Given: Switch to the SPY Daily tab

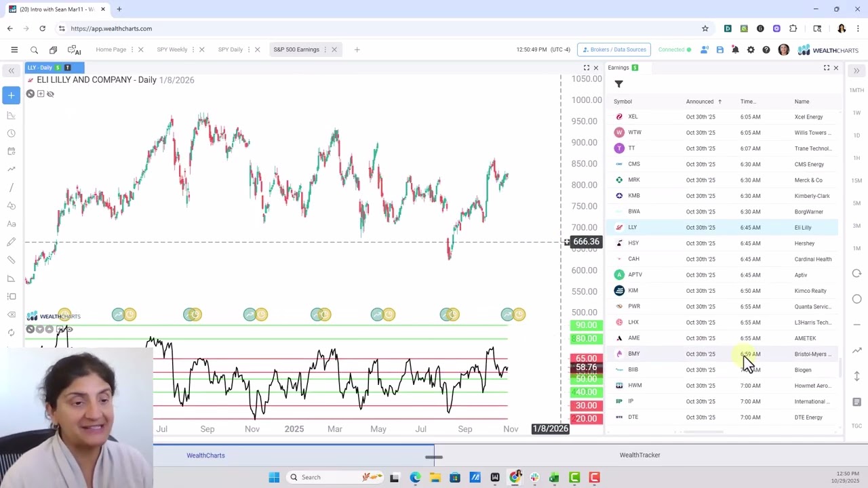Looking at the screenshot, I should [x=231, y=49].
